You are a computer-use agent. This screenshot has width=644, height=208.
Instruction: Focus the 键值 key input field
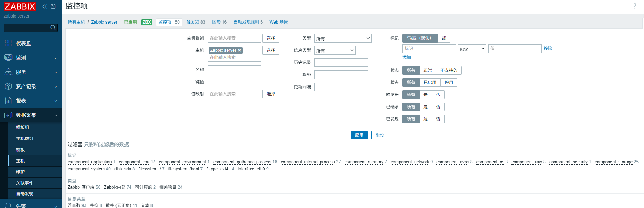234,82
